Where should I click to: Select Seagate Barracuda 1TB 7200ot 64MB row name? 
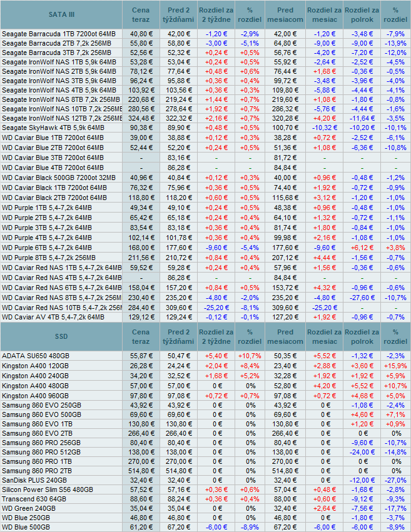point(59,34)
